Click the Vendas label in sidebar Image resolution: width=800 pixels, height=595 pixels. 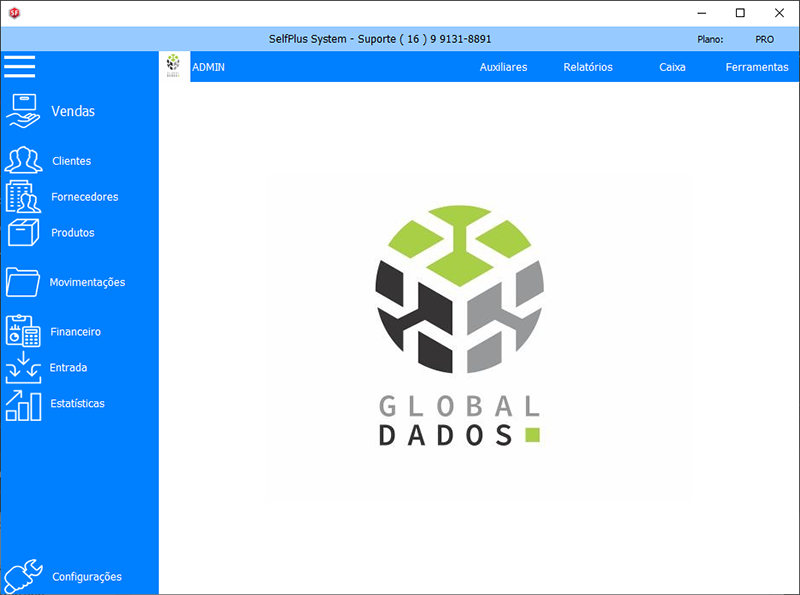(73, 111)
